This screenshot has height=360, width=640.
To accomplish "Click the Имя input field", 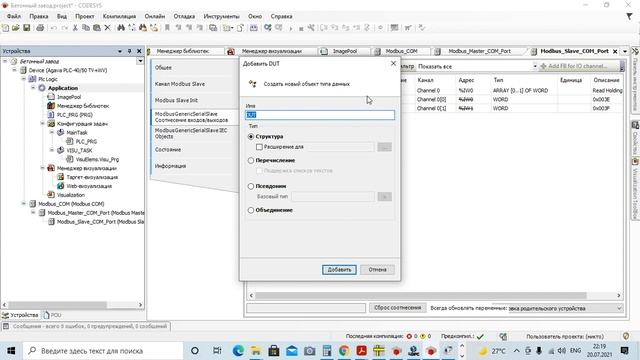I will point(320,115).
